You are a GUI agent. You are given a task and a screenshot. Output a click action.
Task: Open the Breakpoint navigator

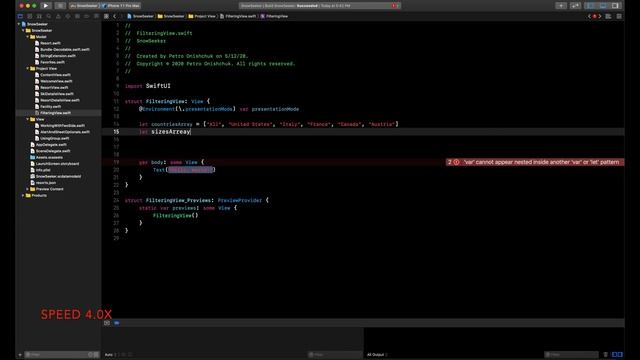(87, 16)
